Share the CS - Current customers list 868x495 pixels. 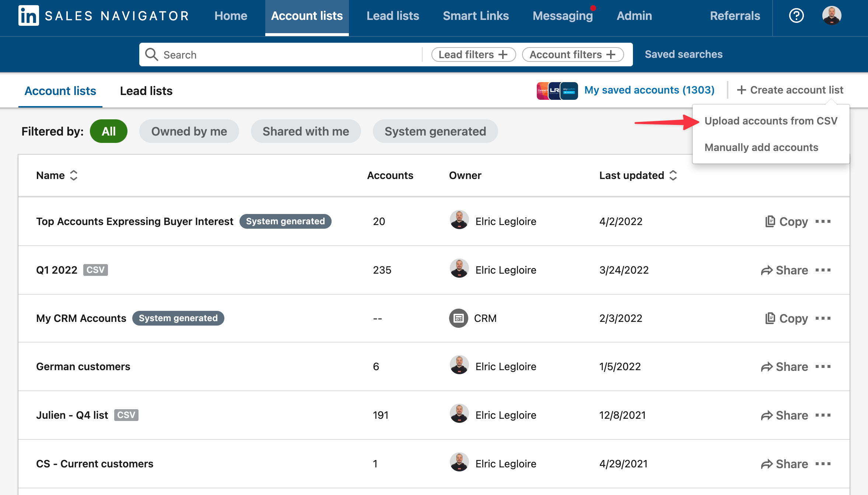pyautogui.click(x=784, y=464)
